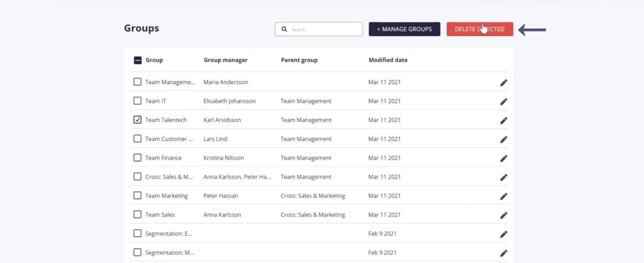The width and height of the screenshot is (644, 263).
Task: Click Karl Arvidsson manager cell
Action: [222, 120]
